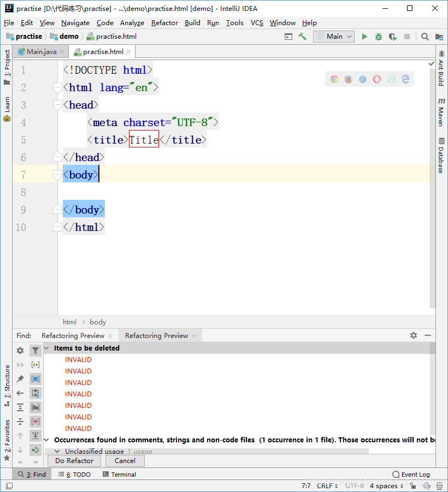Image resolution: width=448 pixels, height=492 pixels.
Task: Click the editor vertical scrollbar
Action: click(432, 188)
